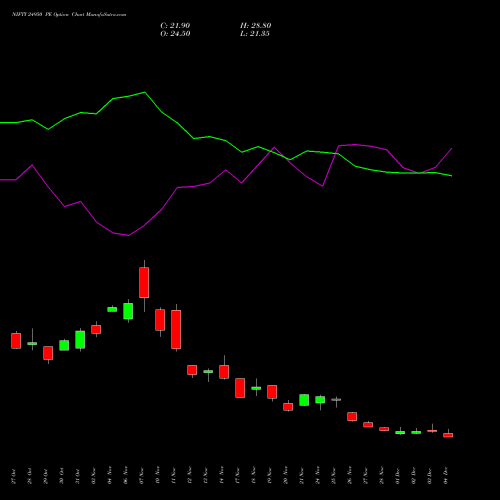Click the 11 Nov date label

tap(174, 476)
